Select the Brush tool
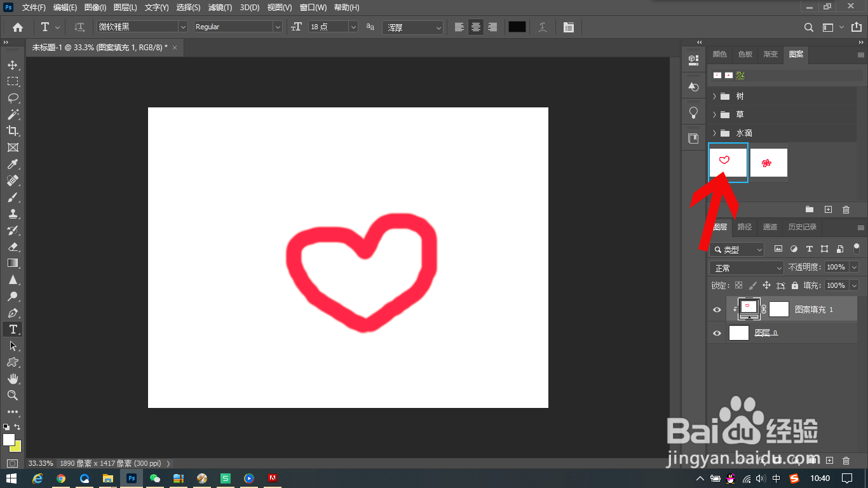Viewport: 868px width, 488px height. (x=13, y=197)
